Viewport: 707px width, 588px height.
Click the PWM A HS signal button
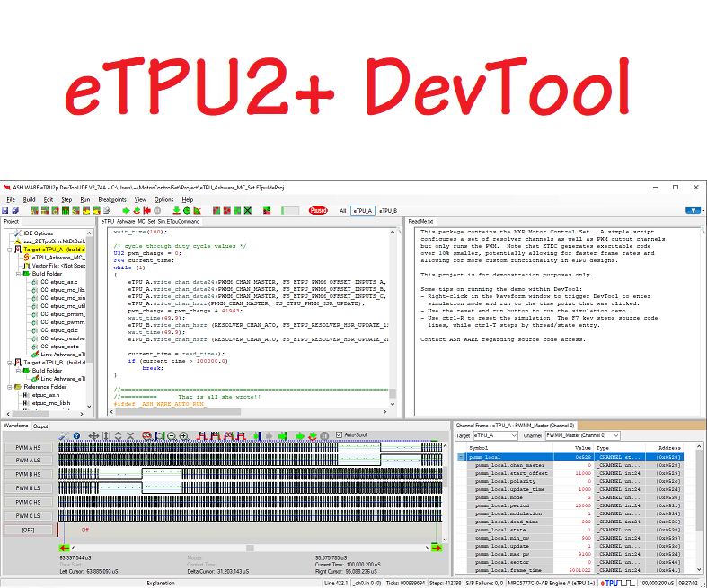click(x=28, y=447)
